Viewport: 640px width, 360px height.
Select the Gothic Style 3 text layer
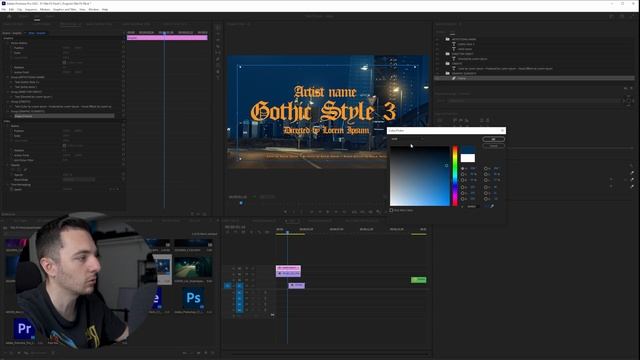tap(466, 44)
